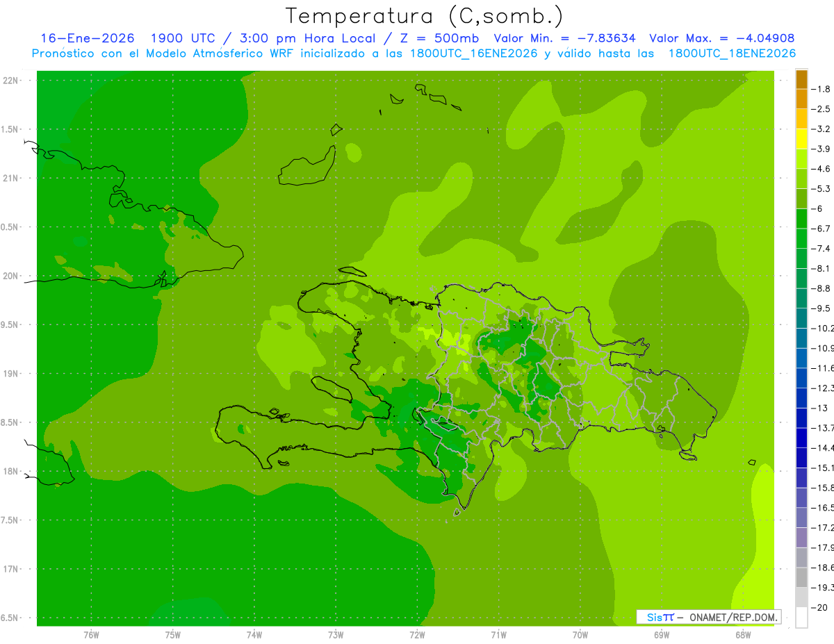
Task: Click 'Valor Min. = -7.83634' text
Action: coord(565,38)
